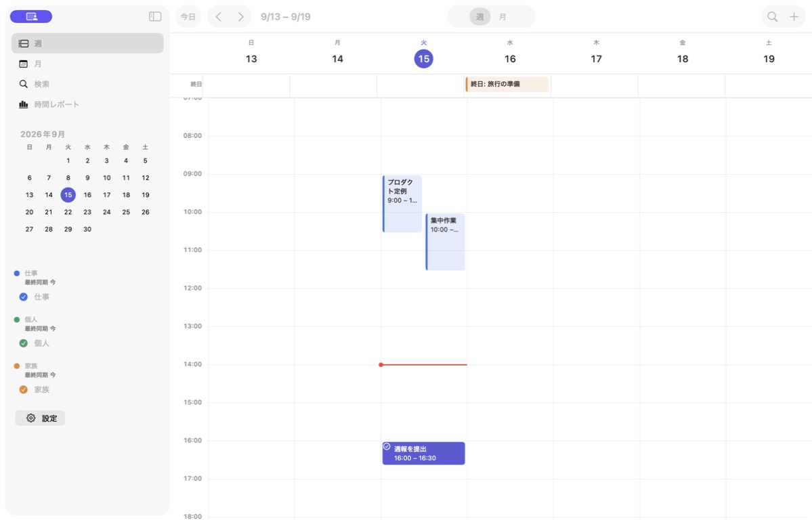Image resolution: width=812 pixels, height=520 pixels.
Task: Open search with magnifier icon in toolbar
Action: tap(772, 16)
